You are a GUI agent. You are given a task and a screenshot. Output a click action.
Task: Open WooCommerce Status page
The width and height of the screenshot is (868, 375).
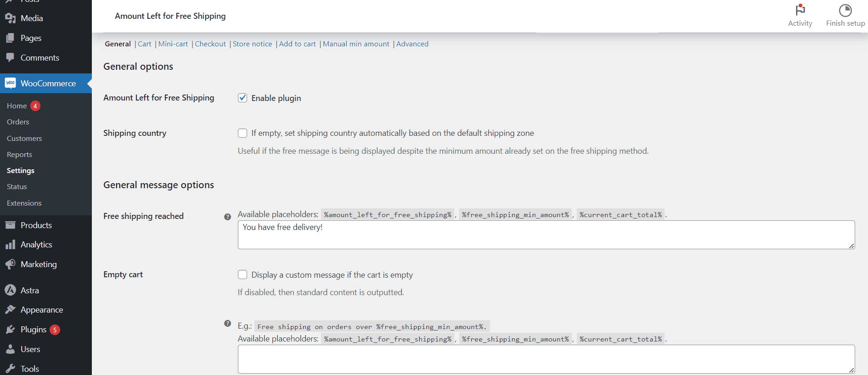pyautogui.click(x=17, y=187)
